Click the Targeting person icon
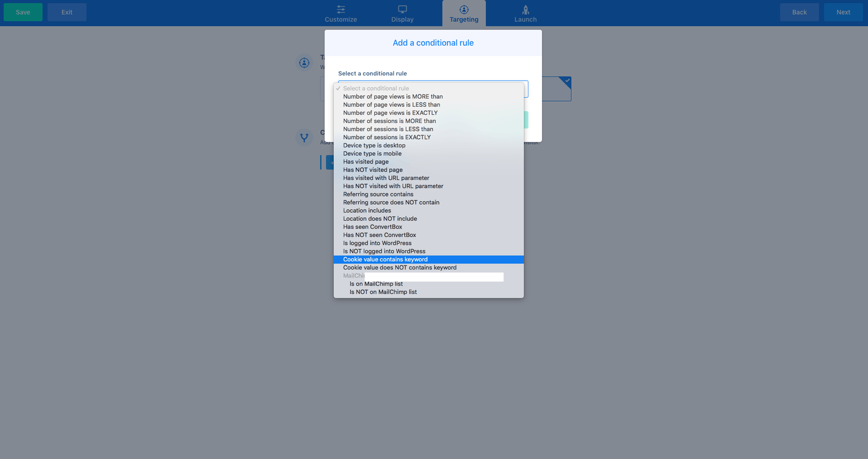 coord(464,9)
